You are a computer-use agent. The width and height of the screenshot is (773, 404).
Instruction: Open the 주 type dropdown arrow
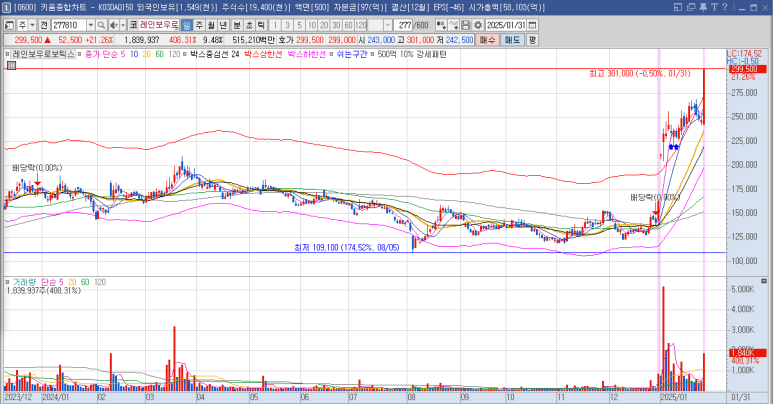coord(32,25)
